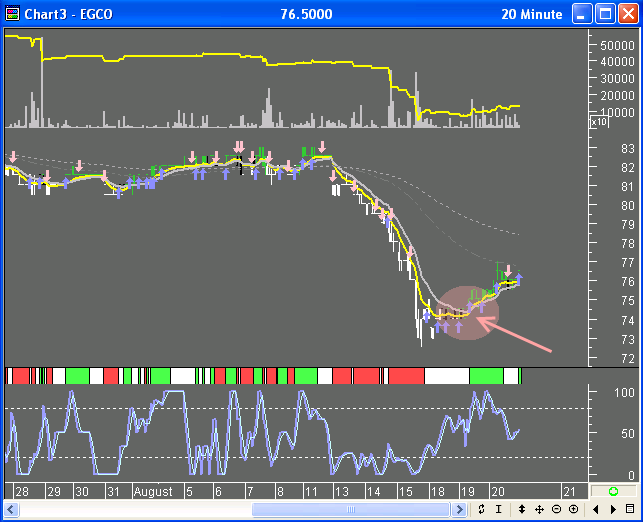Screen dimensions: 643x522
Task: Click the date label 15 on time axis
Action: click(x=406, y=491)
